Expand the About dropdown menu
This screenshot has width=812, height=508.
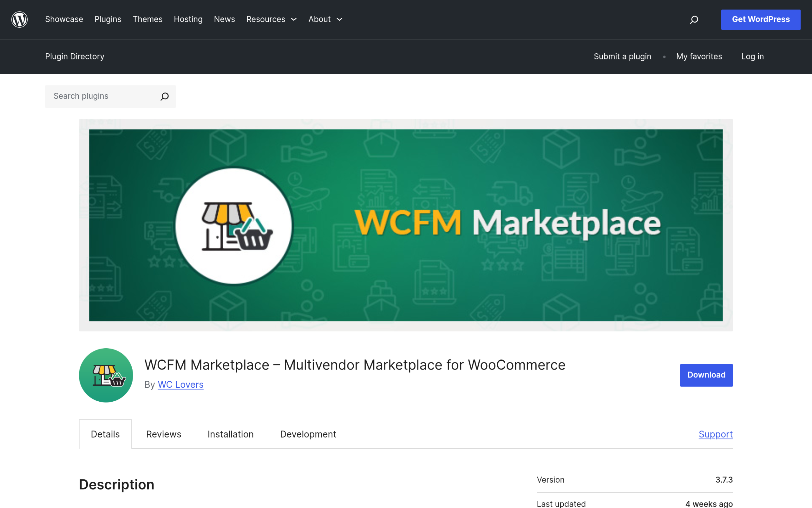[x=325, y=19]
